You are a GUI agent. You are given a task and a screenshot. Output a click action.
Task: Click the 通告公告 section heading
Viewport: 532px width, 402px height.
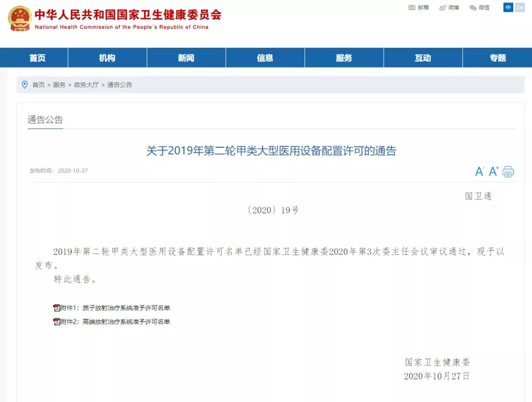(x=45, y=120)
